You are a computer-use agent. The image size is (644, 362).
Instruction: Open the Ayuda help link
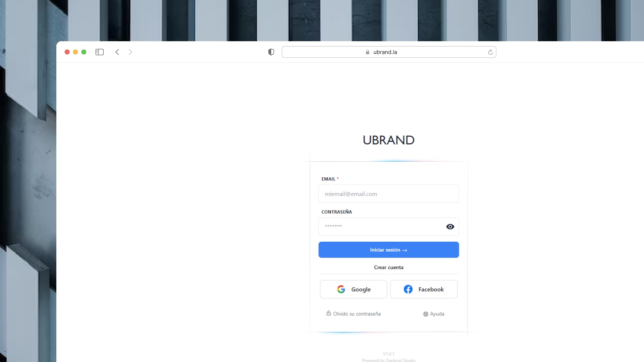point(434,314)
